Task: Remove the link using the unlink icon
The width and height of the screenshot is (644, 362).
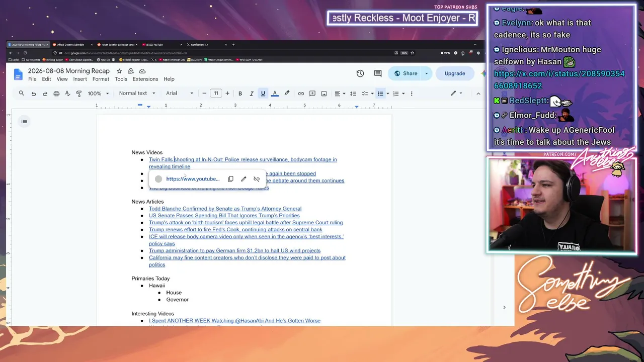Action: click(x=257, y=179)
